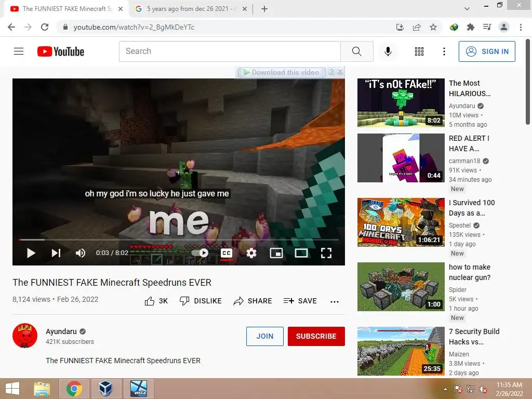Click the muted volume tray icon
The height and width of the screenshot is (399, 532).
(483, 389)
